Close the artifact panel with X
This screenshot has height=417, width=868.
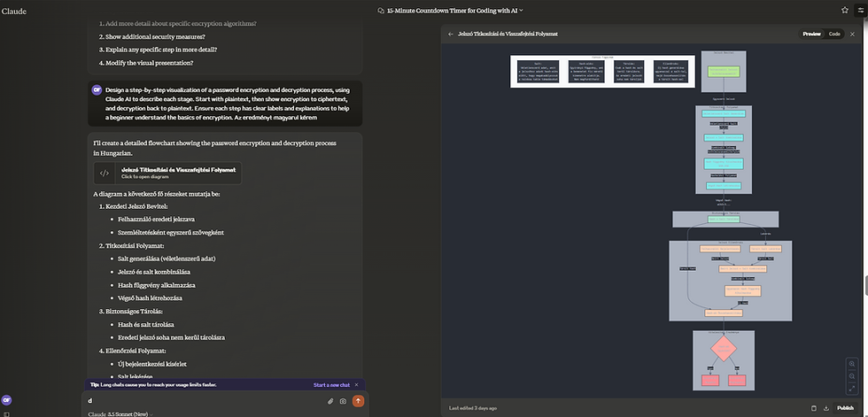pos(852,34)
